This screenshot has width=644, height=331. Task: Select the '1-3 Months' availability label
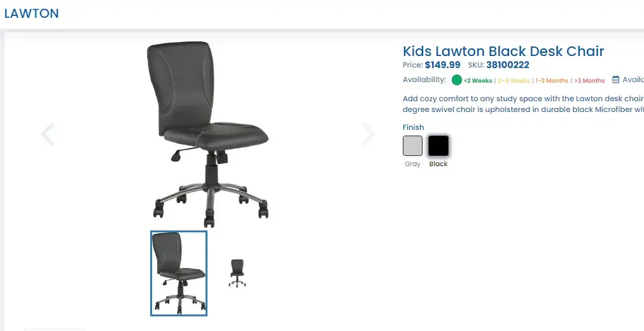(552, 81)
